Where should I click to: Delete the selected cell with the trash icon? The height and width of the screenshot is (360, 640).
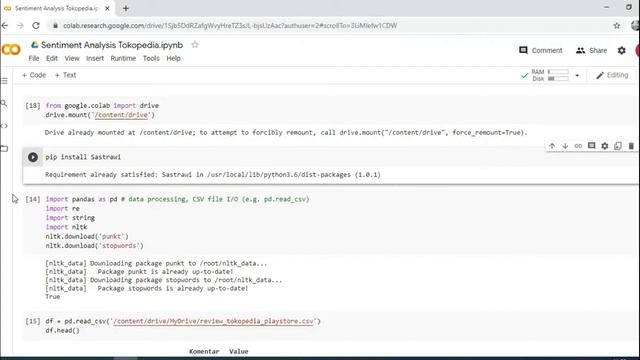631,146
